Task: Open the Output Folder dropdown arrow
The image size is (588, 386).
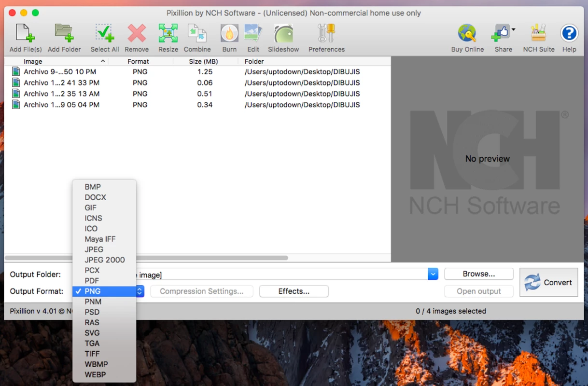Action: point(433,274)
